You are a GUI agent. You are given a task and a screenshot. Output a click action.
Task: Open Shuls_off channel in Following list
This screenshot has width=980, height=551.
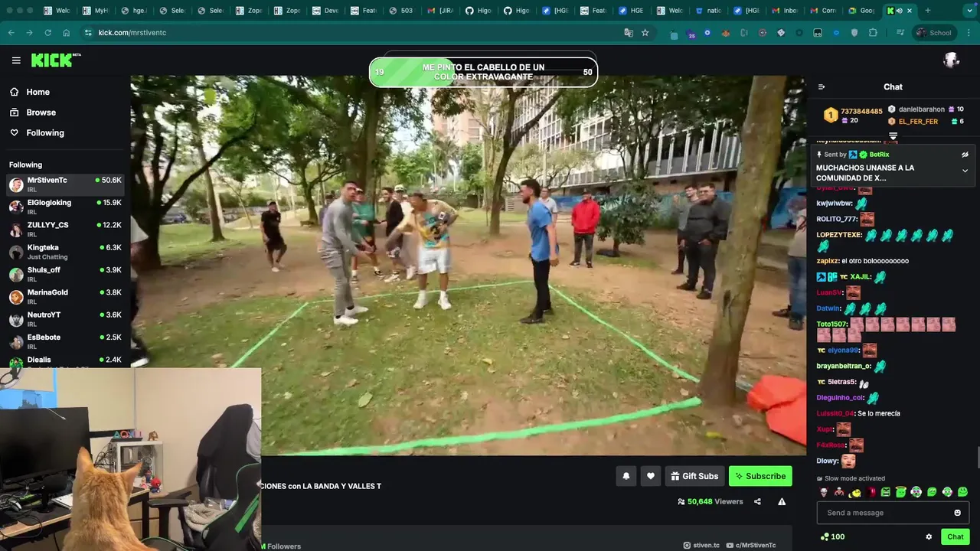click(x=65, y=274)
